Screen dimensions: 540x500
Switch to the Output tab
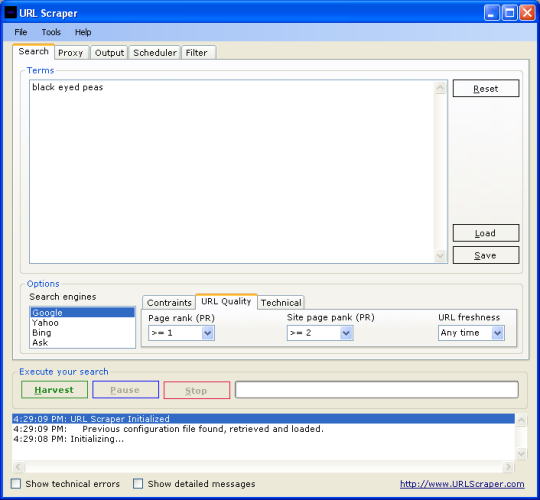(109, 53)
